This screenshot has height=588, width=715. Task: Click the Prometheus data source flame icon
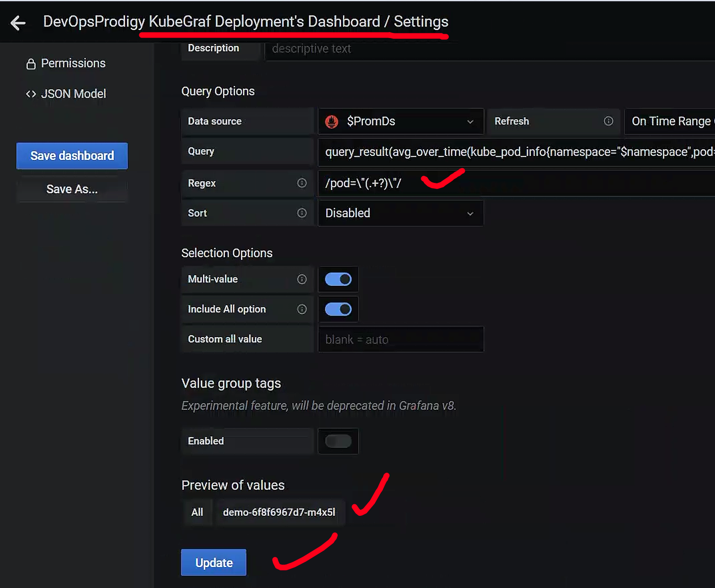[x=332, y=122]
